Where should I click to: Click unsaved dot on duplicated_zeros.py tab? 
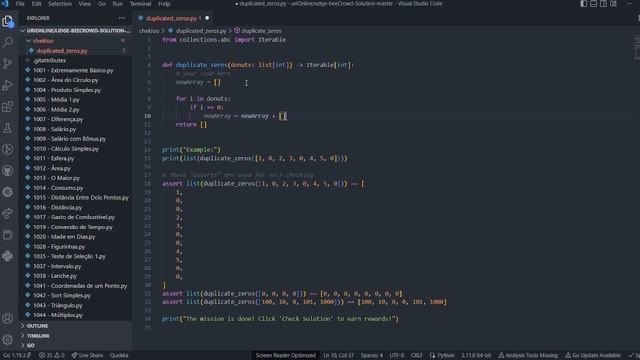[207, 18]
